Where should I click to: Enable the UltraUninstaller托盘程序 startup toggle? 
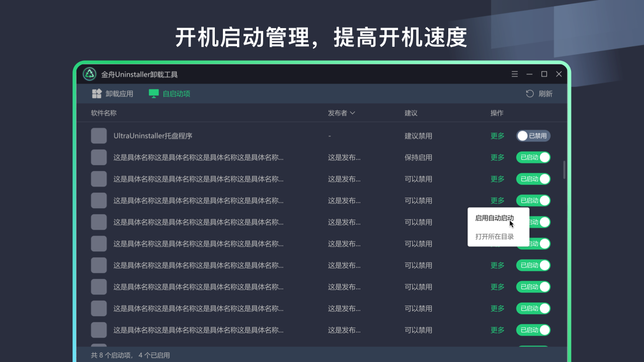click(533, 136)
